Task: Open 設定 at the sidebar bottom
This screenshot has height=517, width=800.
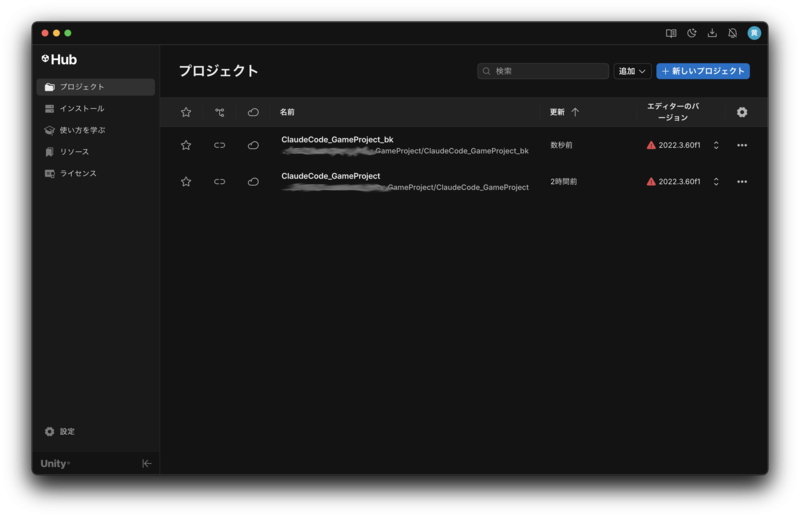Action: pos(60,432)
